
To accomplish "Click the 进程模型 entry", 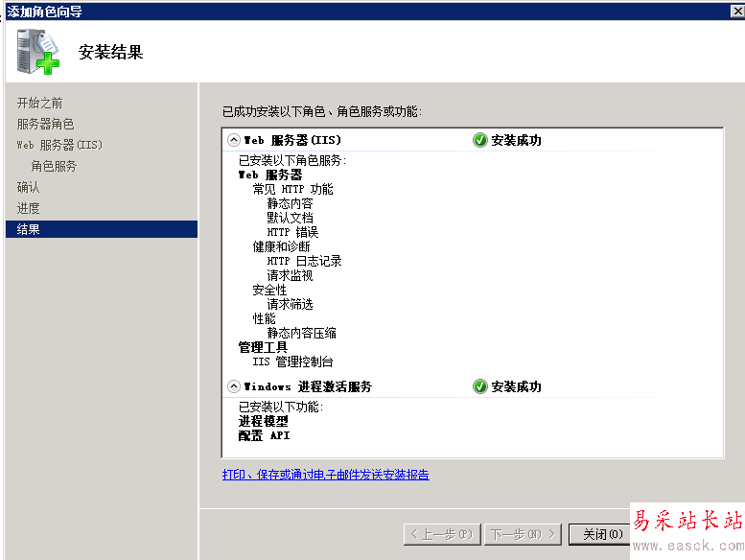I will [x=264, y=421].
